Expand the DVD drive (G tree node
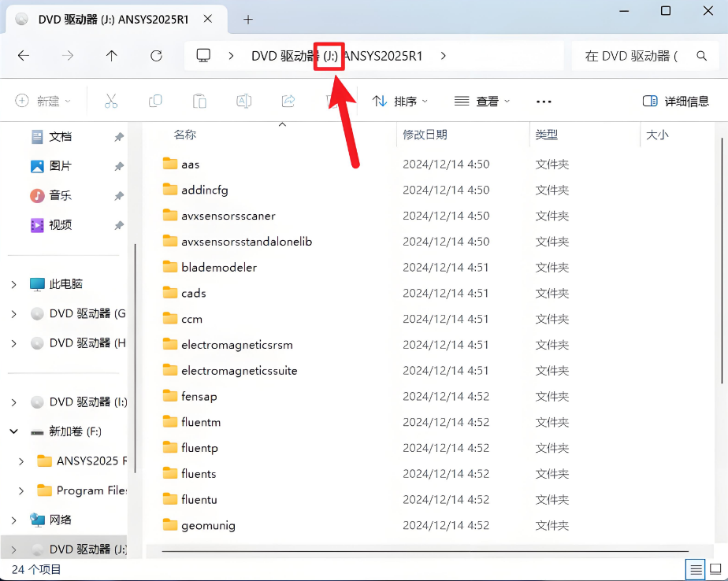This screenshot has width=728, height=581. pyautogui.click(x=14, y=313)
